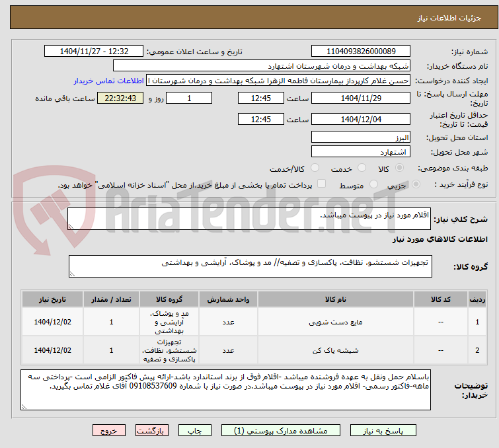499x448 pixels.
Task: Click the buyer notes text area
Action: (225, 390)
